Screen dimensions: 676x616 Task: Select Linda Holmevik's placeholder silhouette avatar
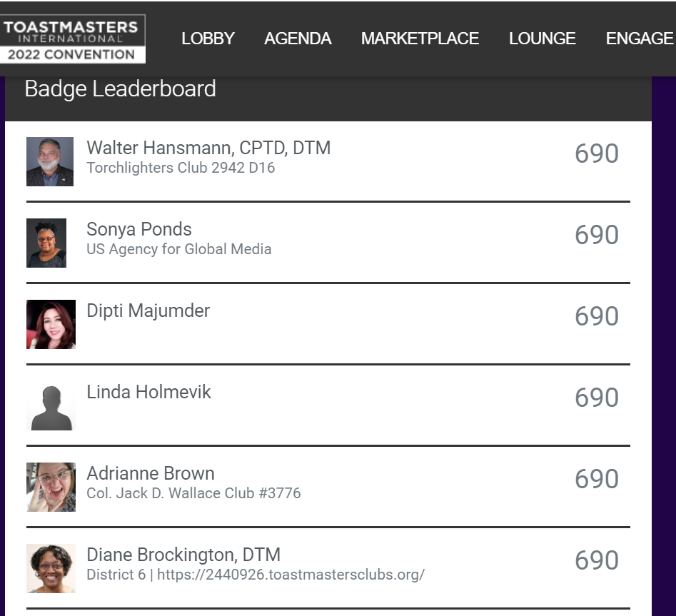50,407
